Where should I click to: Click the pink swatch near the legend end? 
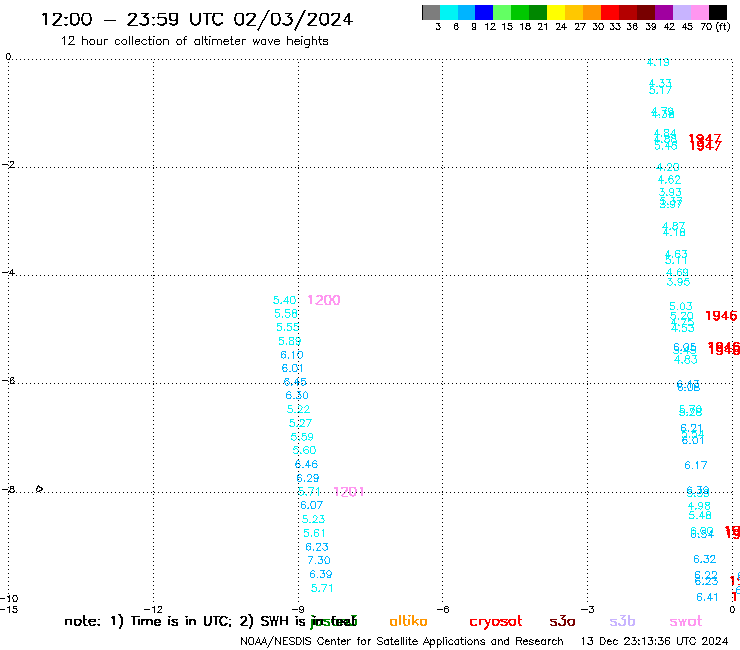point(699,12)
